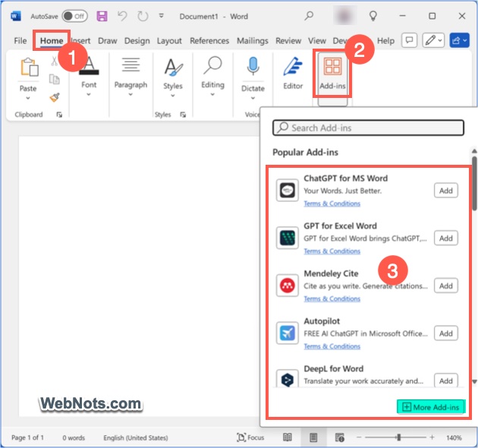Expand the Editing dropdown
478x448 pixels.
[212, 94]
